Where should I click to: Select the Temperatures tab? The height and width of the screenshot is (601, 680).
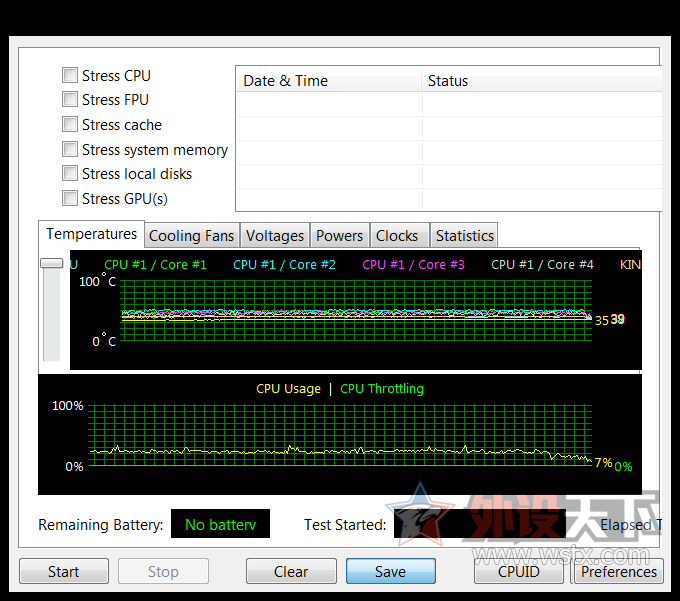[x=92, y=234]
